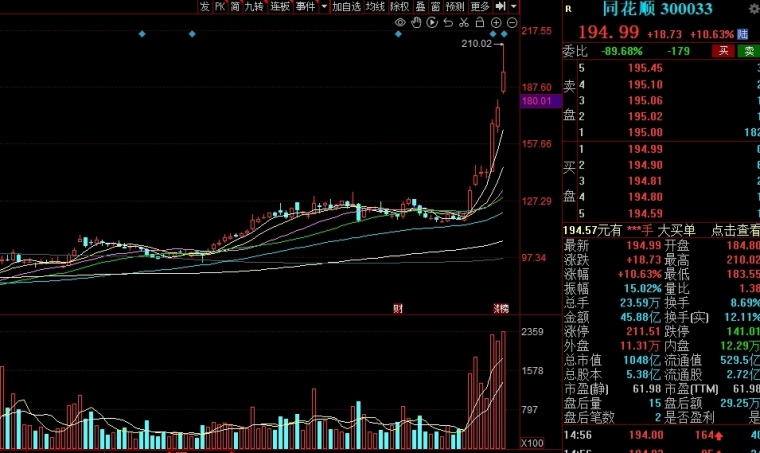Open the 除权 menu item
This screenshot has height=453, width=760.
click(x=400, y=6)
